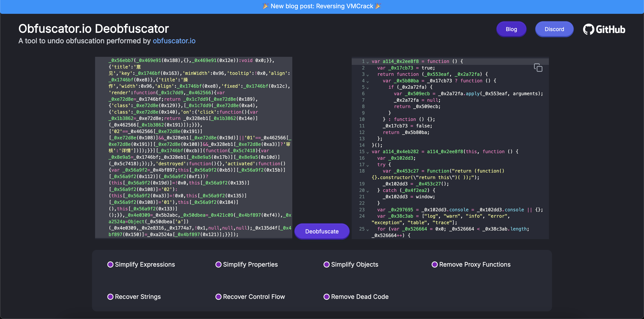Toggle the Remove Dead Code option
Image resolution: width=644 pixels, height=319 pixels.
[x=326, y=297]
